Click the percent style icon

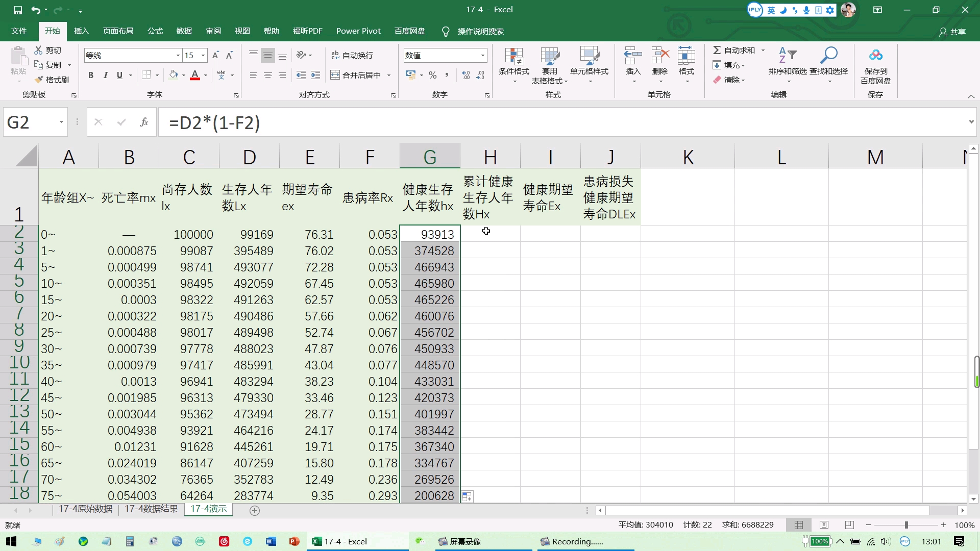point(432,75)
